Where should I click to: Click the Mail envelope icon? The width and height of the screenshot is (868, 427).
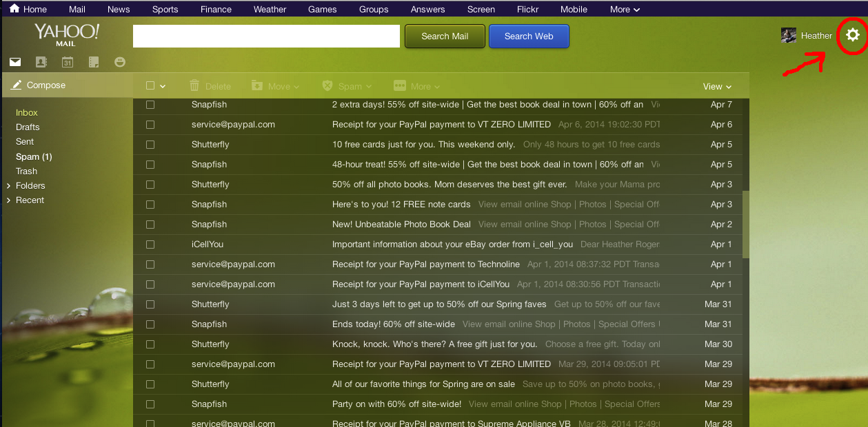coord(14,62)
